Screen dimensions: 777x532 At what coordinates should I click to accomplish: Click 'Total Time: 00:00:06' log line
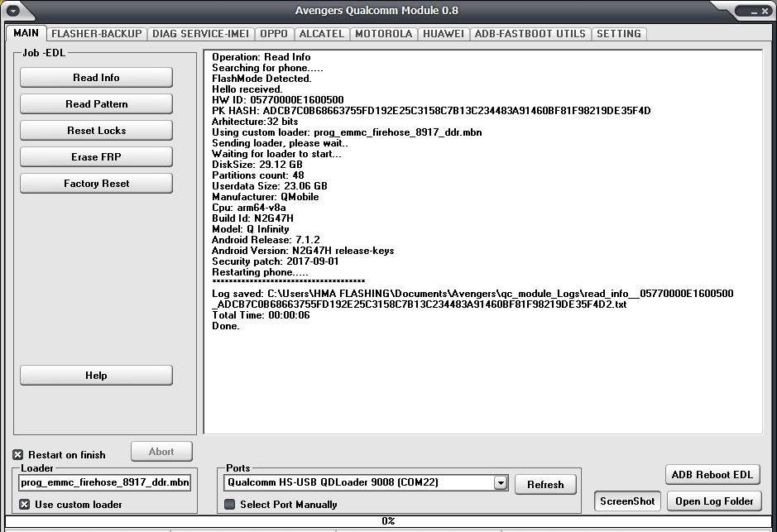tap(261, 315)
